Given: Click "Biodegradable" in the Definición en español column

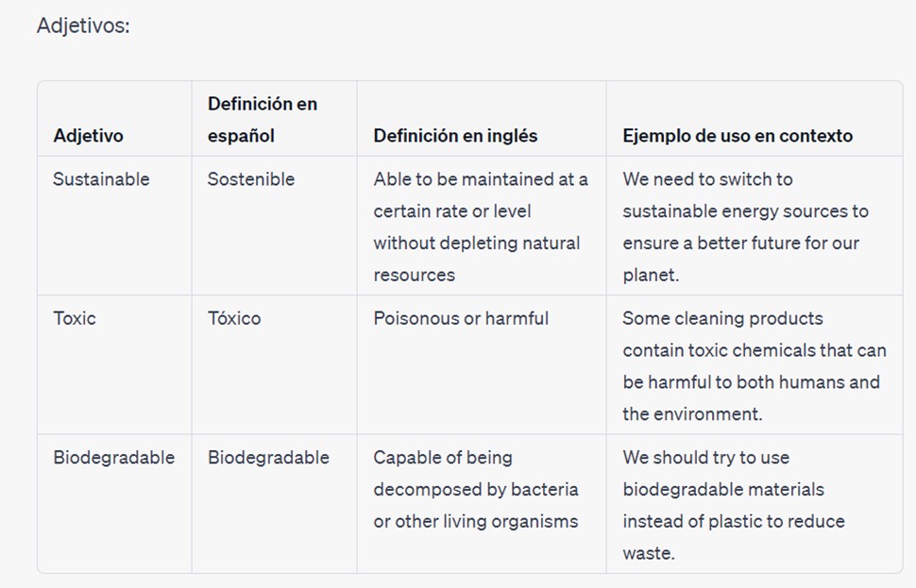Looking at the screenshot, I should (x=268, y=458).
